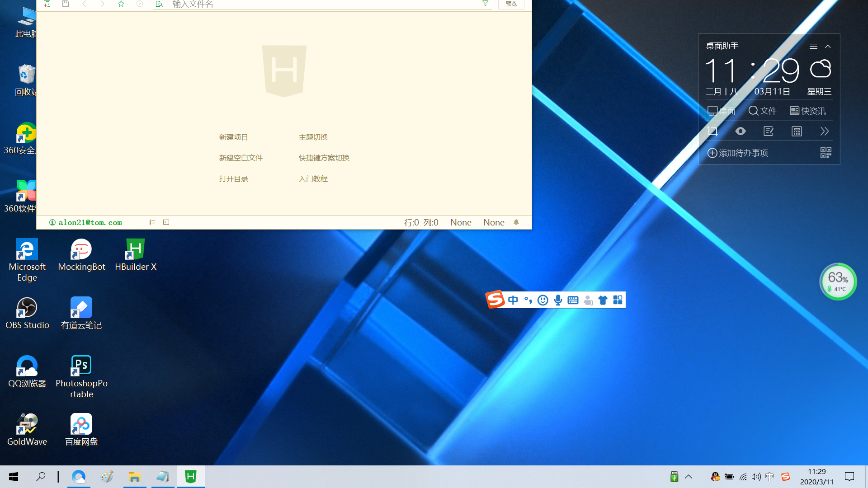This screenshot has height=488, width=868.
Task: Toggle the eye protection icon in desktop assistant
Action: (740, 131)
